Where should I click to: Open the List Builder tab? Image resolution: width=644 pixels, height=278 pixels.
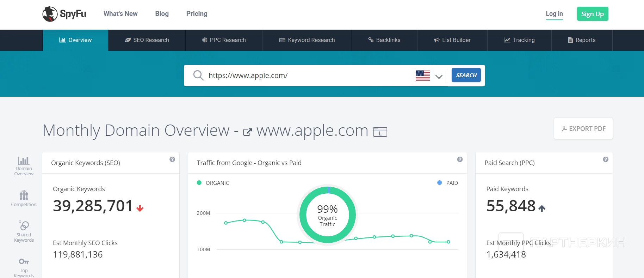tap(452, 40)
